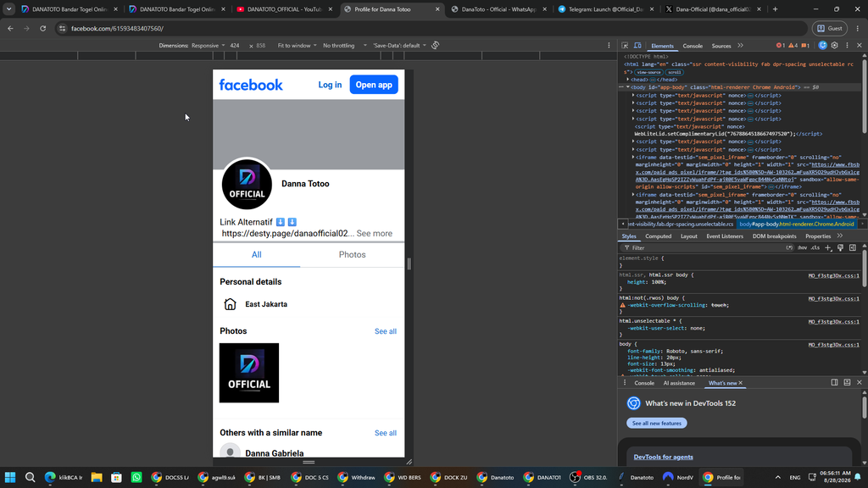Open the MO_f3stg30x.css:1 link for html.ssr rule
868x488 pixels.
pyautogui.click(x=834, y=275)
